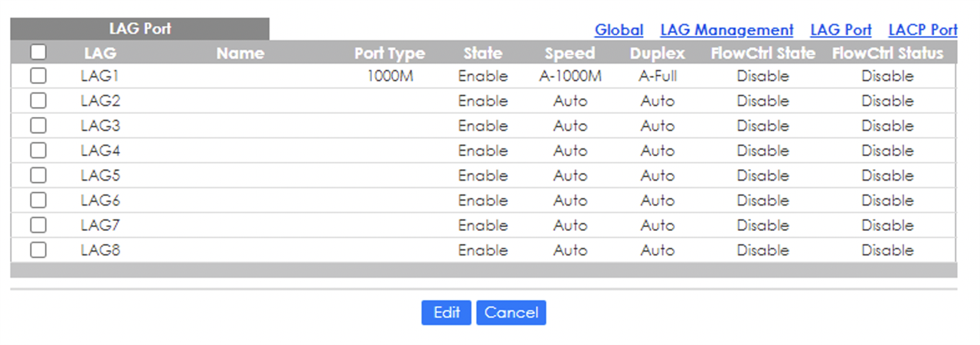980x345 pixels.
Task: Open the LACP Port link
Action: 923,30
